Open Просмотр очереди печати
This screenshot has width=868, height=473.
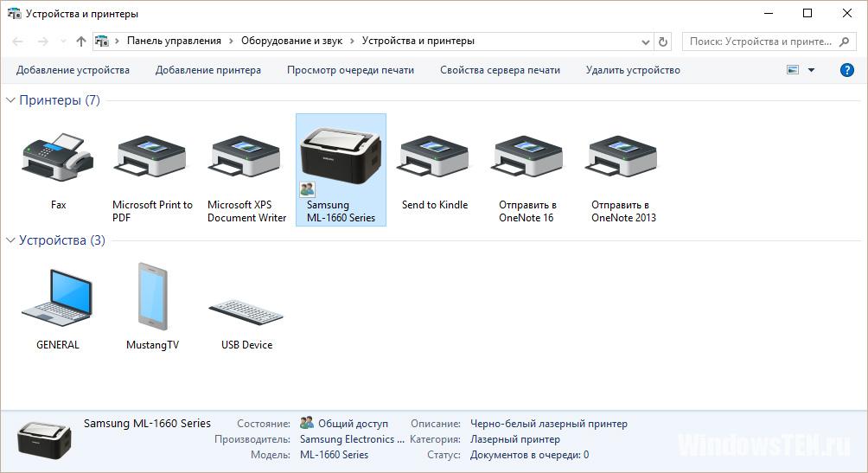350,70
